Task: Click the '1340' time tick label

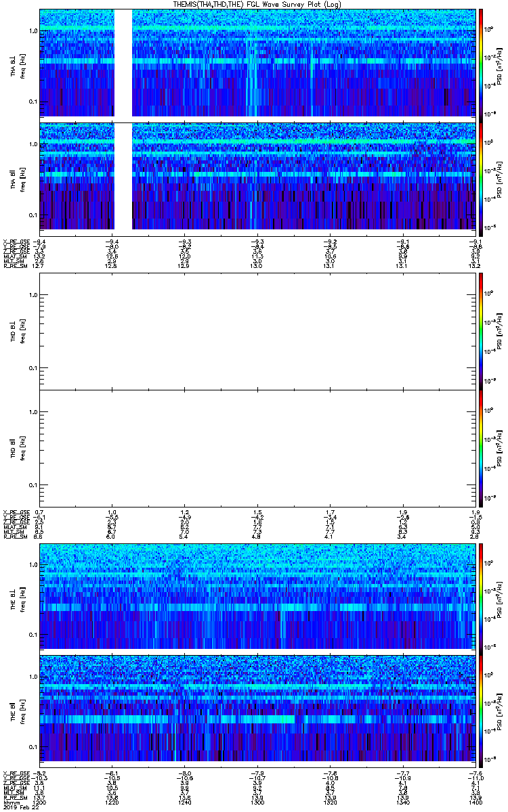Action: pos(402,801)
